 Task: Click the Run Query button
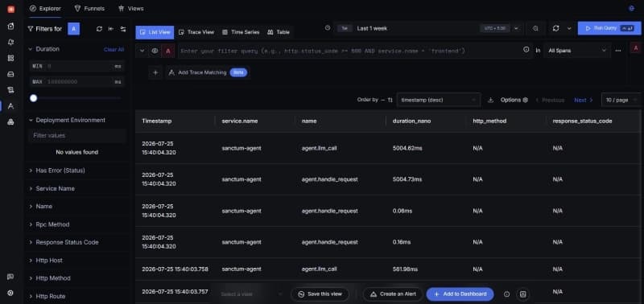pos(609,28)
